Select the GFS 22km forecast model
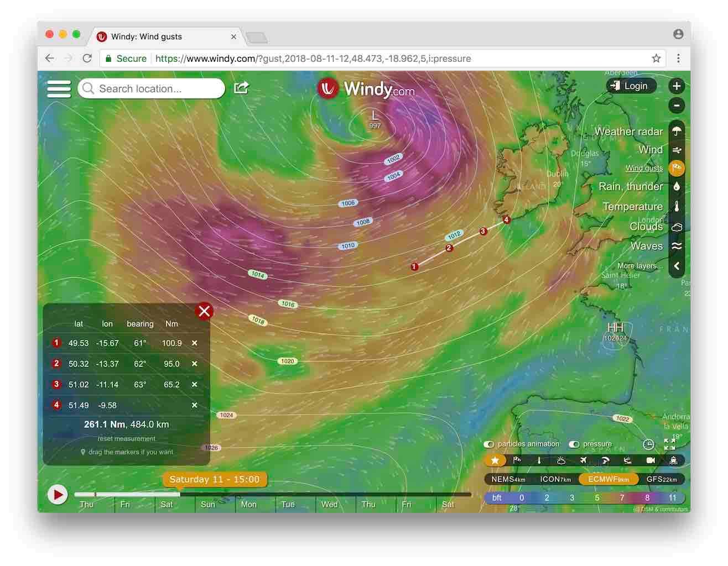Screen dimensions: 728x566 tap(661, 479)
